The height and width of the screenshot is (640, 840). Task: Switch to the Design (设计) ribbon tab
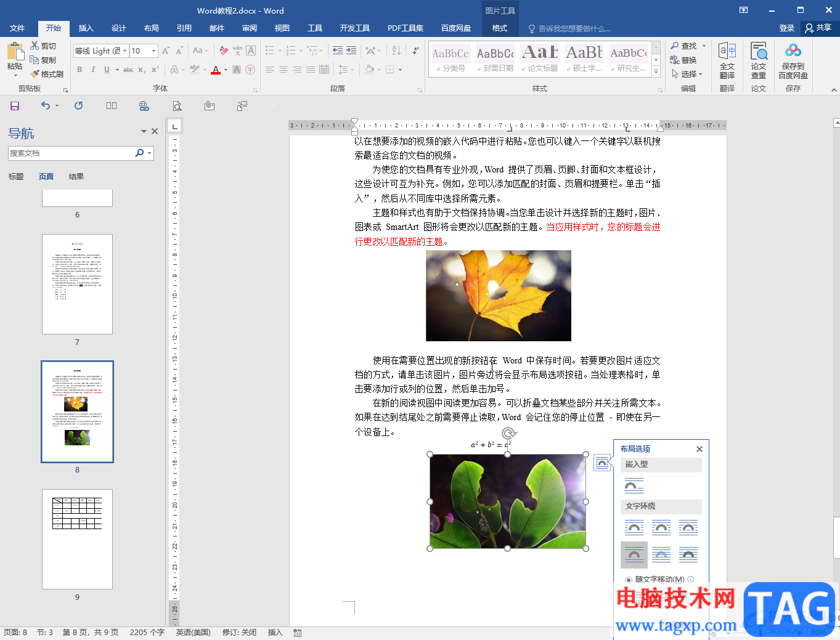coord(119,28)
